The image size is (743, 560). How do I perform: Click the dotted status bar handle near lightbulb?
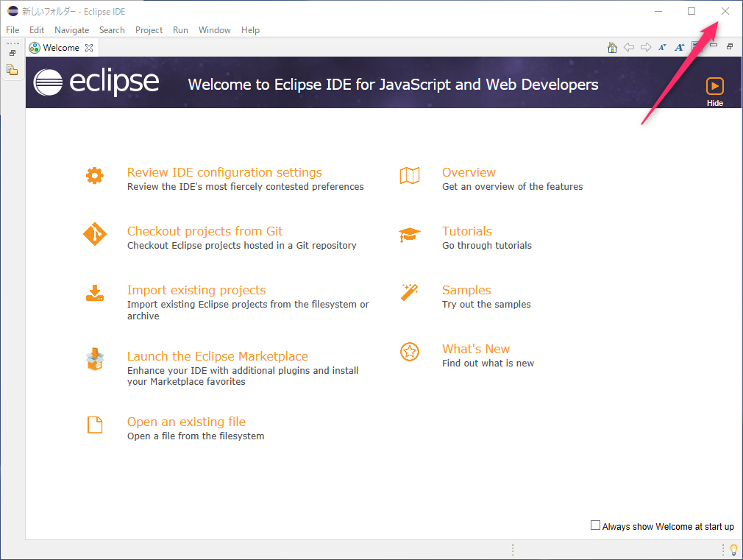723,550
